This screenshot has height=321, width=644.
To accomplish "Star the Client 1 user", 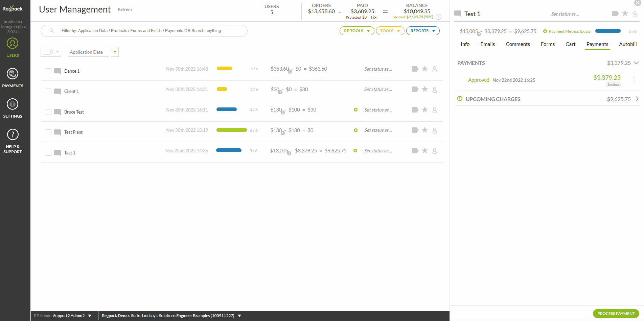I will pos(425,89).
